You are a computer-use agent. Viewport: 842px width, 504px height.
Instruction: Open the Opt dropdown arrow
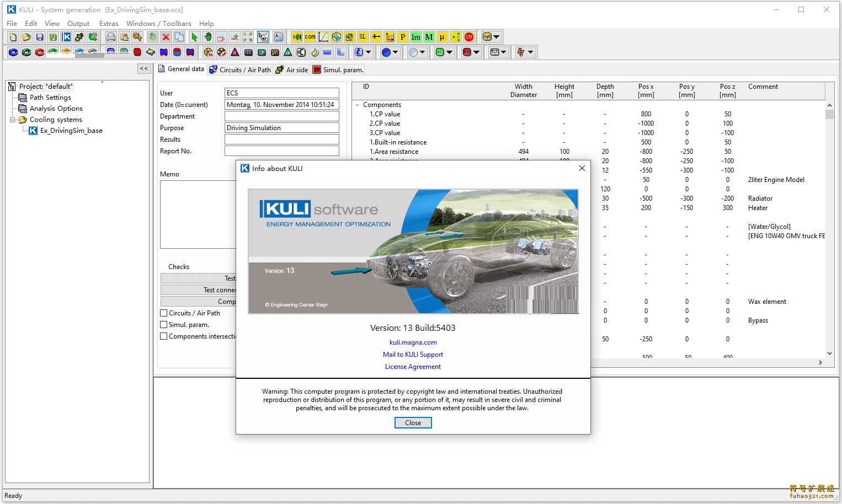click(497, 37)
